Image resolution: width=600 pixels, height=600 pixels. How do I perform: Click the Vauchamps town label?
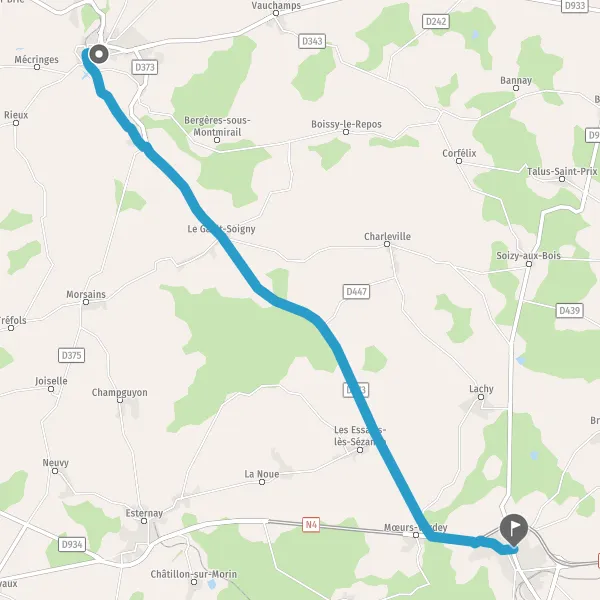coord(276,6)
